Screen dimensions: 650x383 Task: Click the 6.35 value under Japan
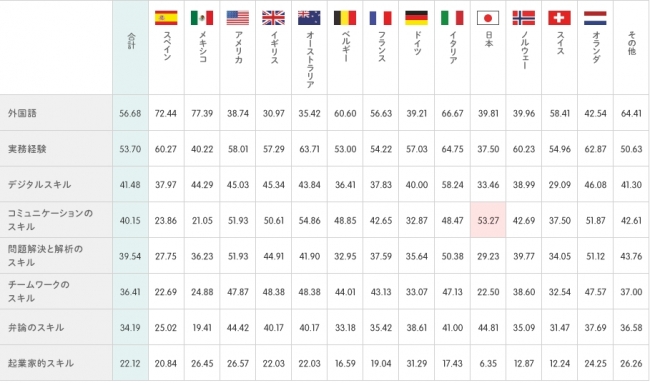488,364
